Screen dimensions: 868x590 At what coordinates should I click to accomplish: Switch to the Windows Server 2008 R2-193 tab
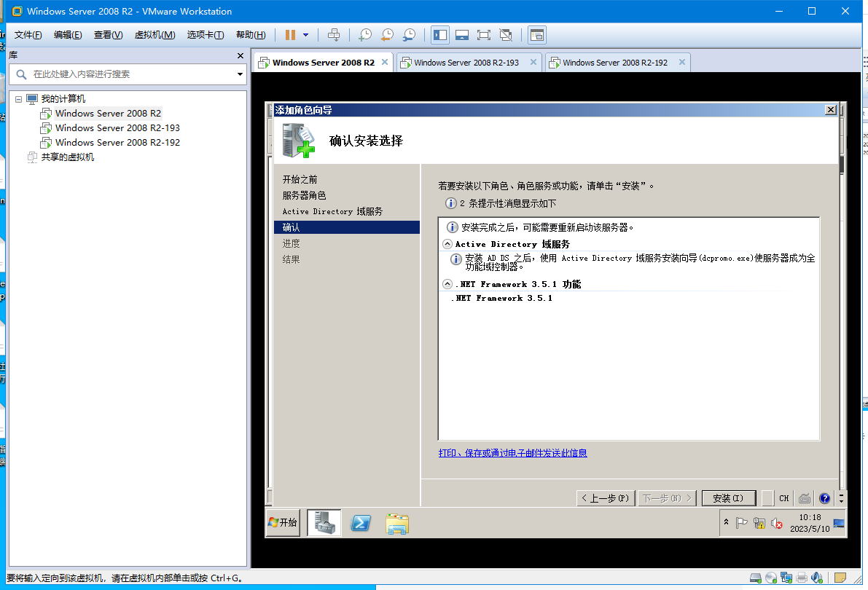[x=466, y=63]
